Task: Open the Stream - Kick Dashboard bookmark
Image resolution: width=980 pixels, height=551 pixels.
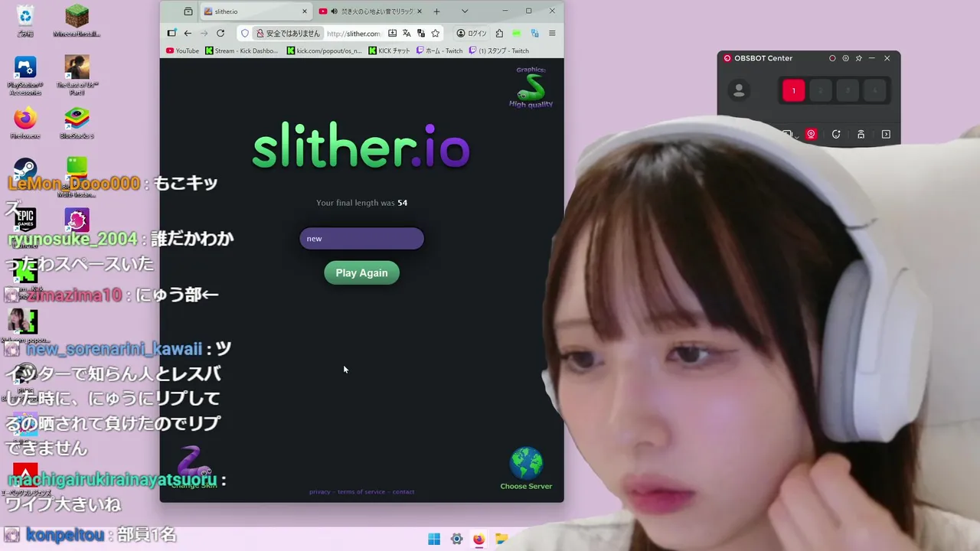Action: pos(242,51)
